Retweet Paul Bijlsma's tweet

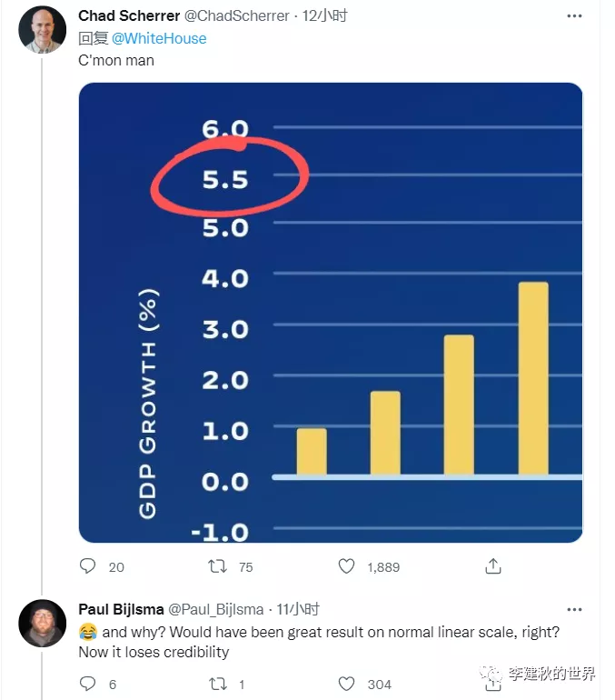tap(218, 684)
